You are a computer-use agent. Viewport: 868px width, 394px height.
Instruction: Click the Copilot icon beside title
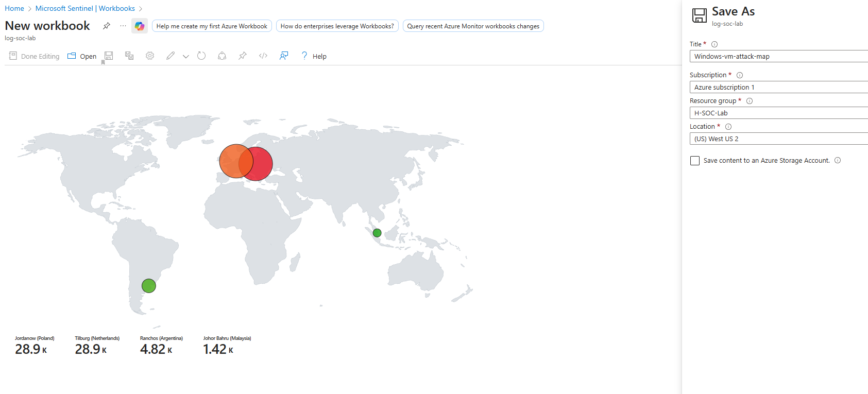(139, 26)
